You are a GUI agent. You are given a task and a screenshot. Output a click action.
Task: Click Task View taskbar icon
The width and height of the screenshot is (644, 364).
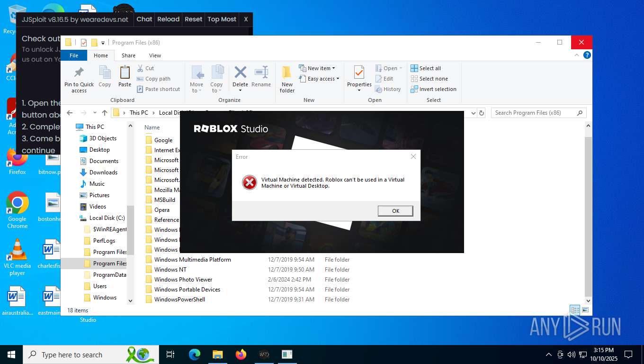(x=171, y=355)
